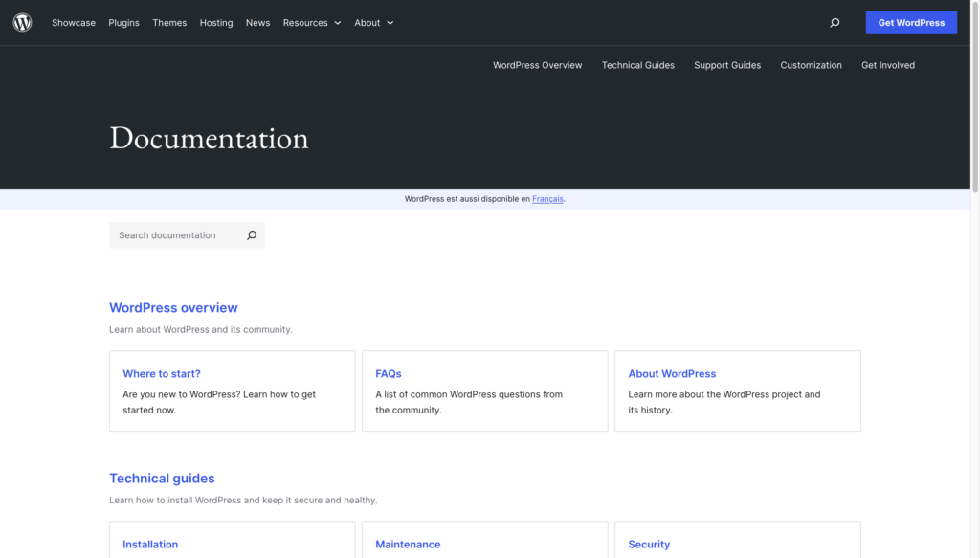Click the page vertical scrollbar thumb
Image resolution: width=980 pixels, height=558 pixels.
(x=975, y=97)
